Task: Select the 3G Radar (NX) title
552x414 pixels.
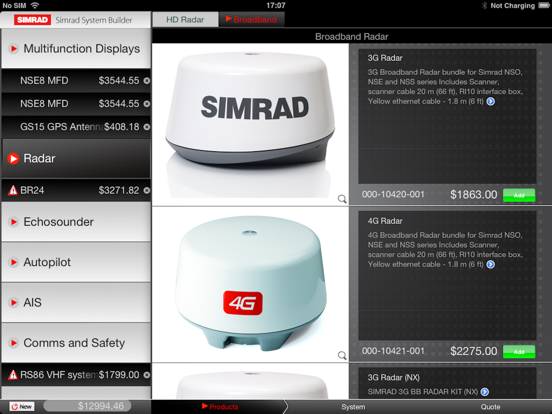Action: (394, 378)
